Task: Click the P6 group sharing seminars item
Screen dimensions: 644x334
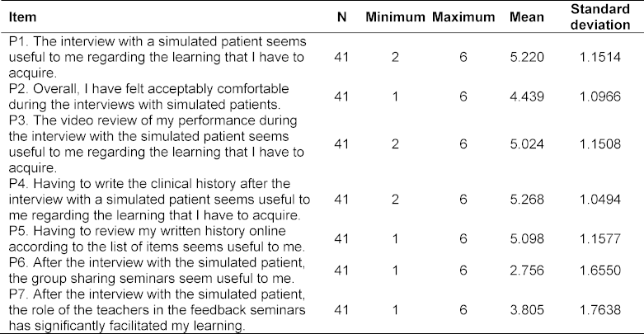Action: (157, 270)
